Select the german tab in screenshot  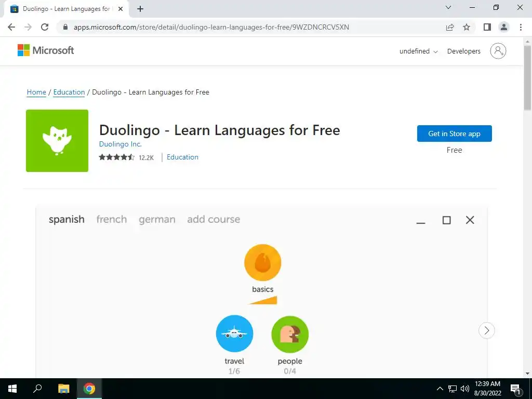(x=157, y=220)
